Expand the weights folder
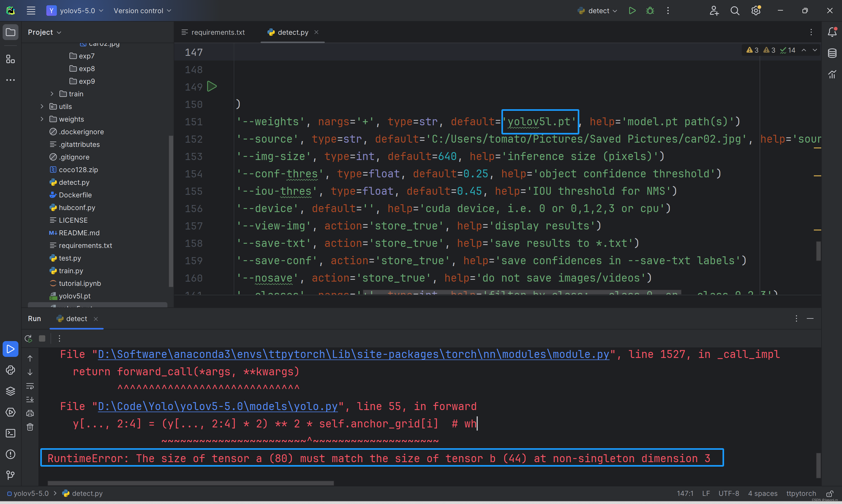Viewport: 842px width, 504px height. tap(42, 119)
